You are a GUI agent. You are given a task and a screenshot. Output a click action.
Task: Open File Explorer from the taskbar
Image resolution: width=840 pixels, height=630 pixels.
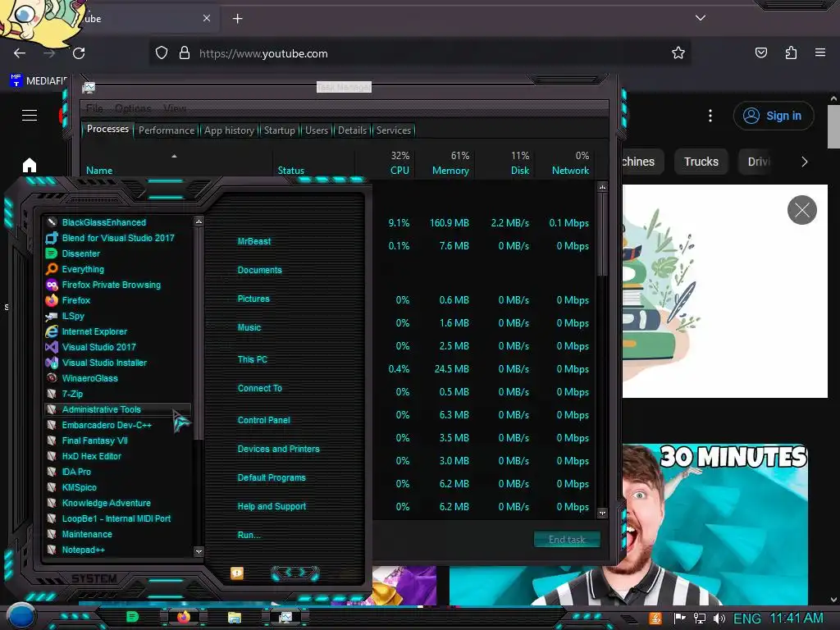tap(234, 618)
